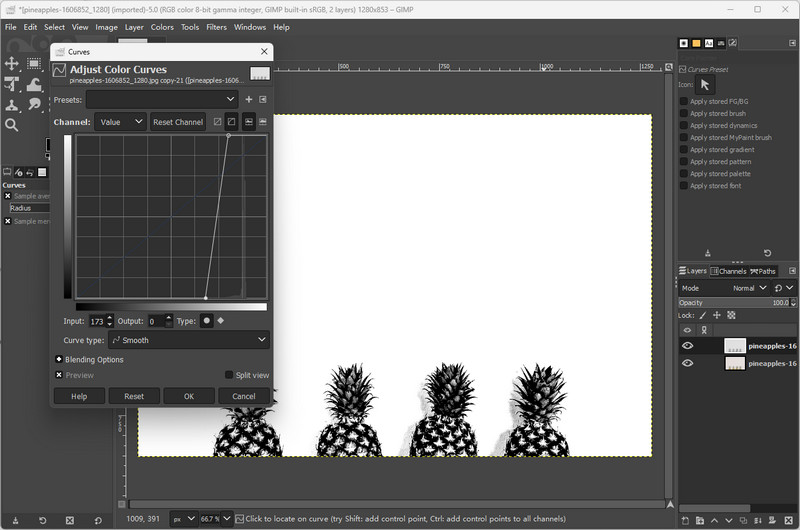Screen dimensions: 800x530
Task: Click OK in Curves dialog
Action: tap(189, 396)
